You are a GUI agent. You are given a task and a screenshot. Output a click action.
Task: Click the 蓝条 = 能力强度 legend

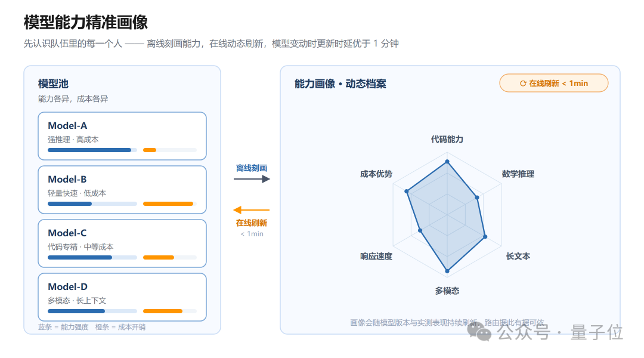click(x=63, y=327)
